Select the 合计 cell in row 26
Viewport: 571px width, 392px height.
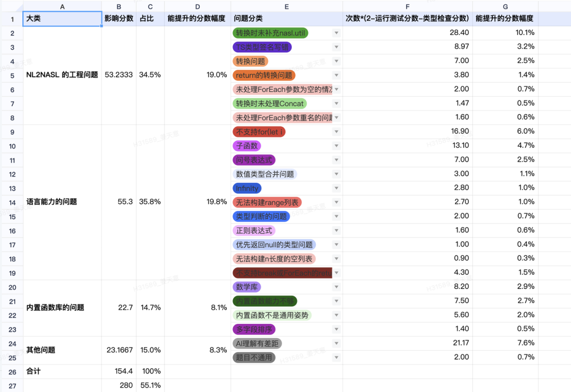[62, 372]
